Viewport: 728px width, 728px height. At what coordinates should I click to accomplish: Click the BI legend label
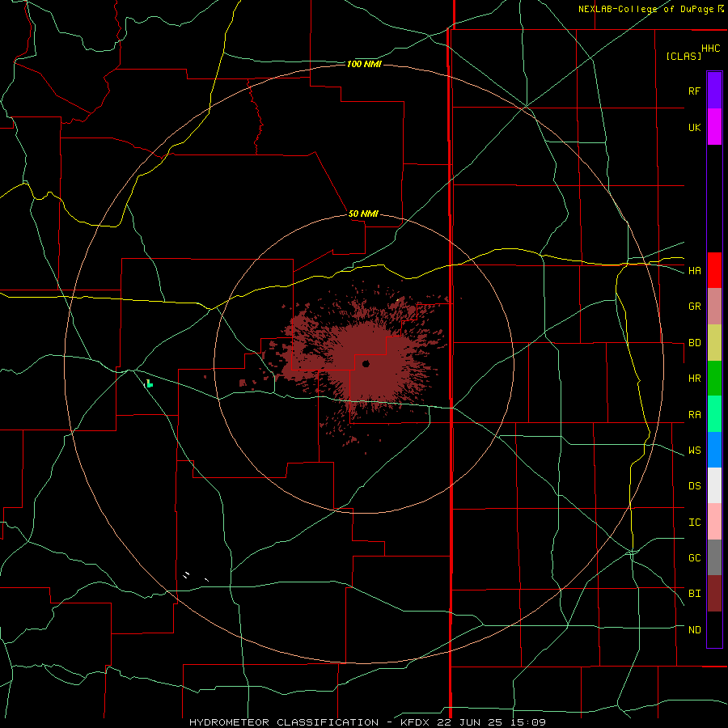(694, 594)
